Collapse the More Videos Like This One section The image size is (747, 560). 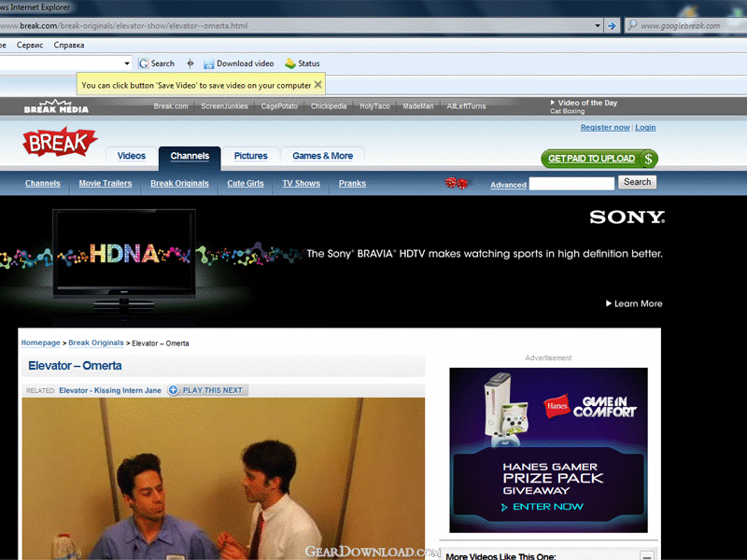click(x=646, y=556)
